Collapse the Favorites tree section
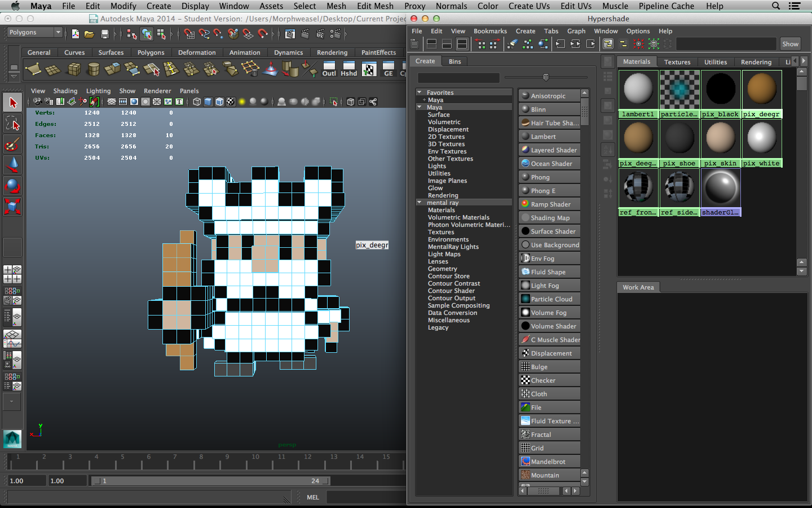This screenshot has height=508, width=812. [x=420, y=92]
